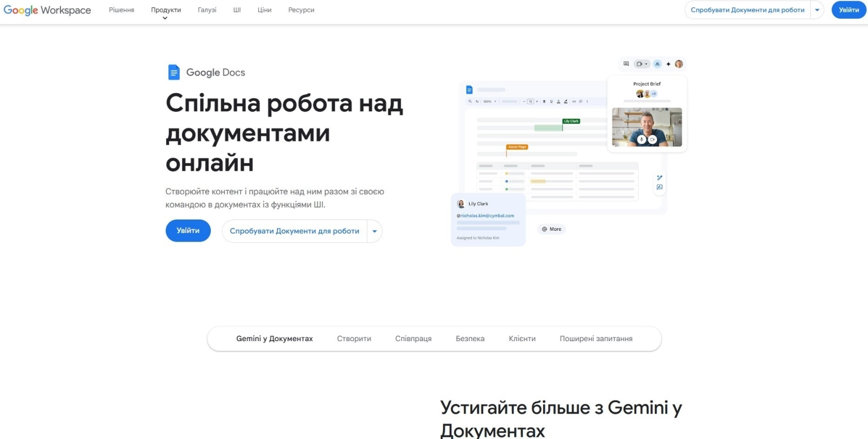
Task: Click the image generation icon below the pencil
Action: pyautogui.click(x=659, y=187)
